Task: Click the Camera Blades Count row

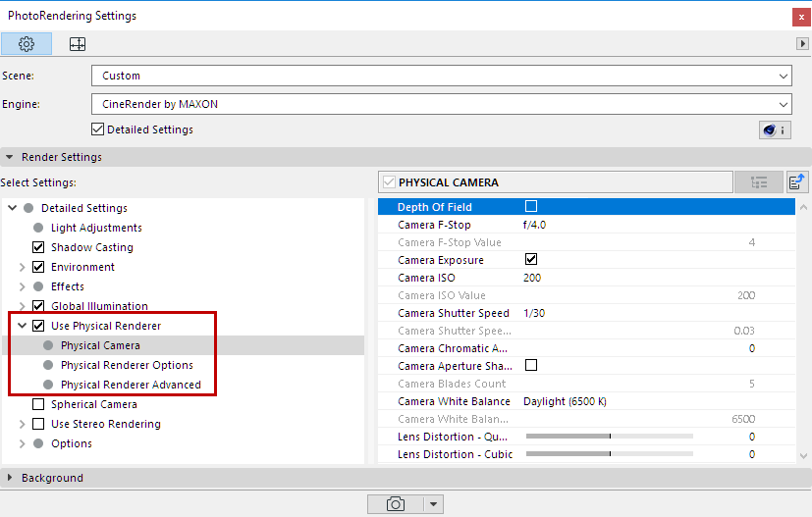Action: point(586,384)
